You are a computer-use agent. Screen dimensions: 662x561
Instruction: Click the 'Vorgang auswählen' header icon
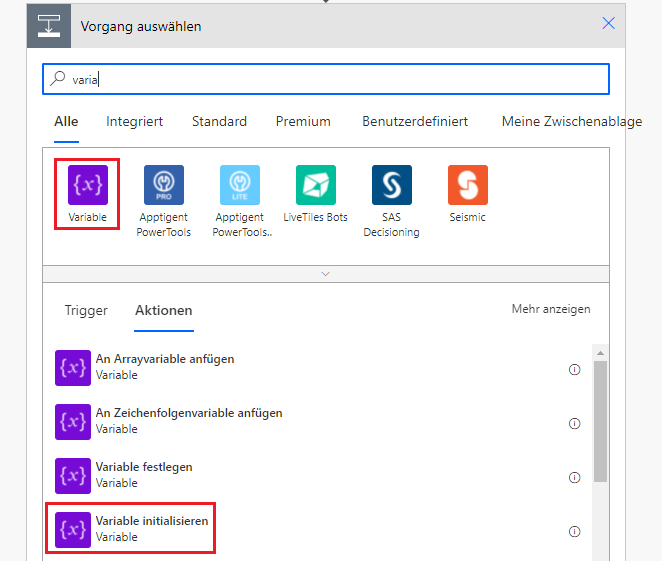coord(49,26)
